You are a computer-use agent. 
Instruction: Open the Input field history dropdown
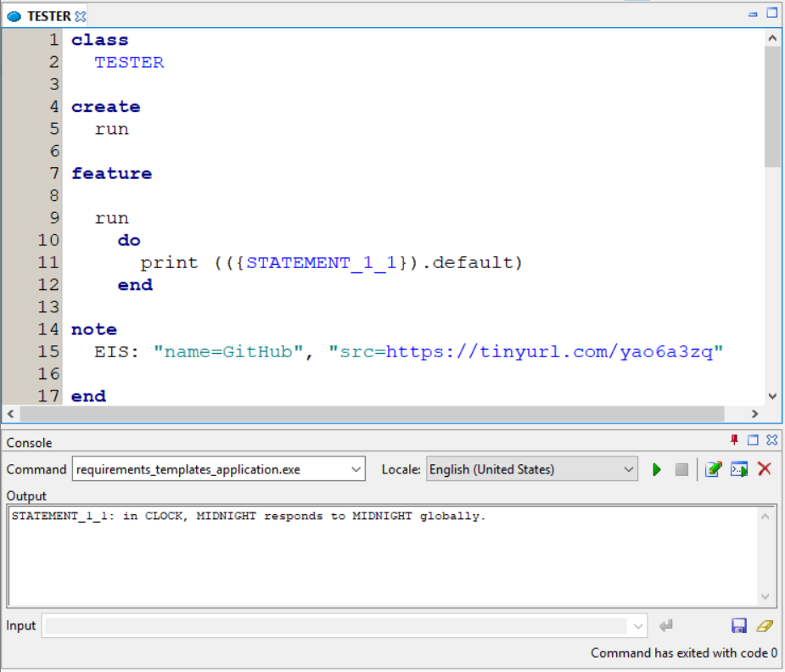[x=638, y=626]
